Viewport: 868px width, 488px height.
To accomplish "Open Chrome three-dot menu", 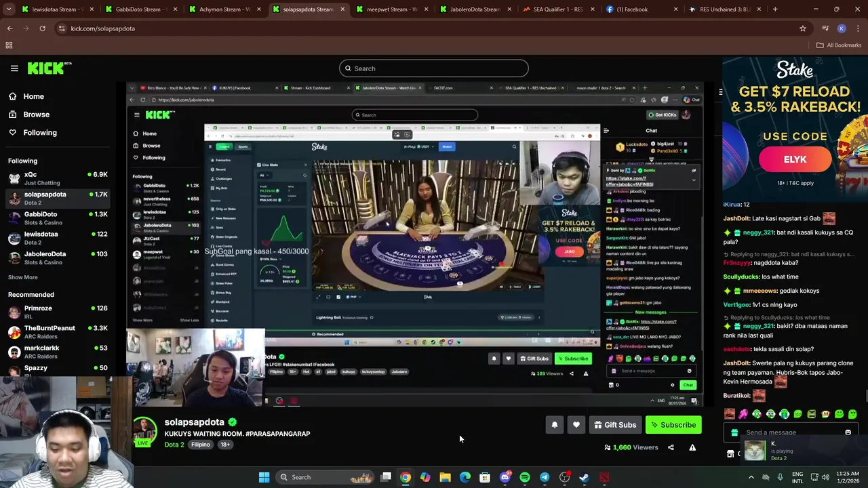I will [x=857, y=28].
